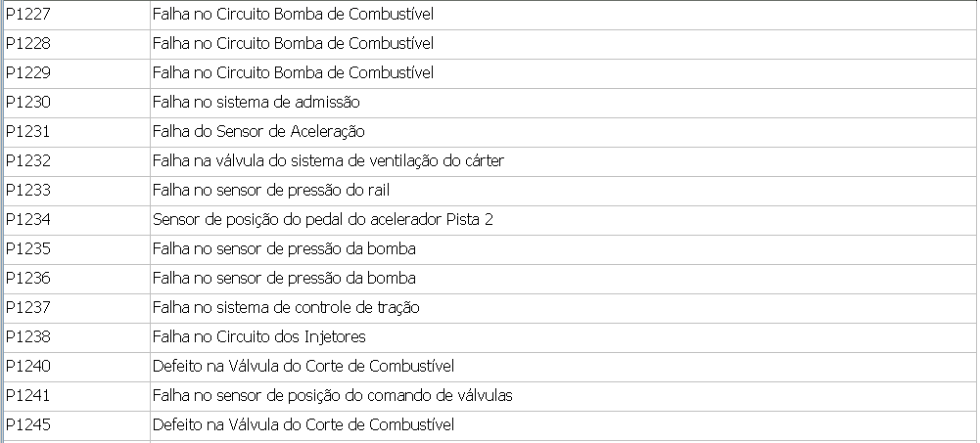Viewport: 980px width, 443px height.
Task: Click the P1228 code cell
Action: [x=28, y=44]
